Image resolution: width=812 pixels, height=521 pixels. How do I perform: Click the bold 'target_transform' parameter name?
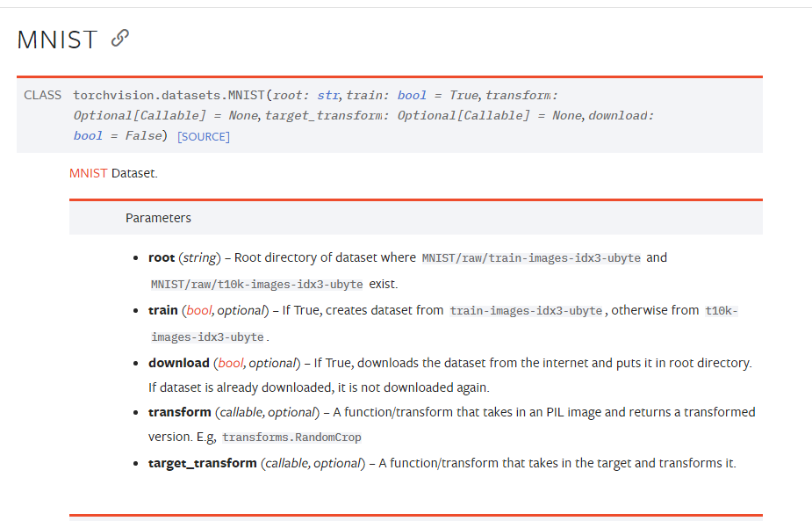(x=203, y=463)
